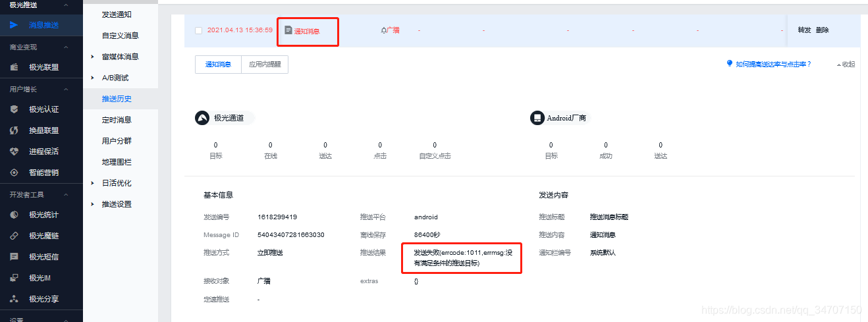This screenshot has width=868, height=322.
Task: Click the 推送平台 value android
Action: click(426, 217)
